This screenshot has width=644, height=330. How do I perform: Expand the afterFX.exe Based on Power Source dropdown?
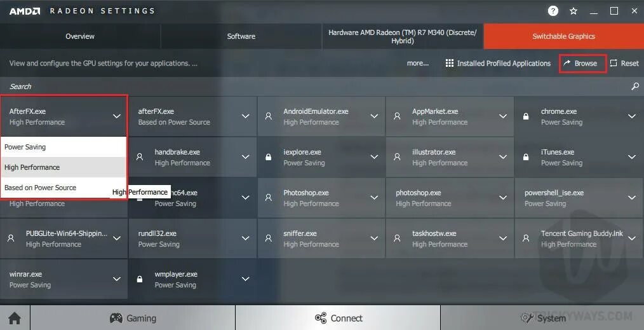pyautogui.click(x=245, y=116)
